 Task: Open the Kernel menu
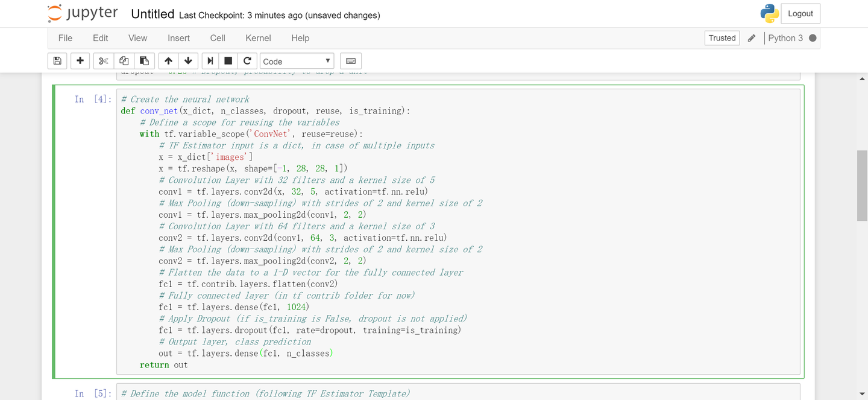[x=258, y=38]
